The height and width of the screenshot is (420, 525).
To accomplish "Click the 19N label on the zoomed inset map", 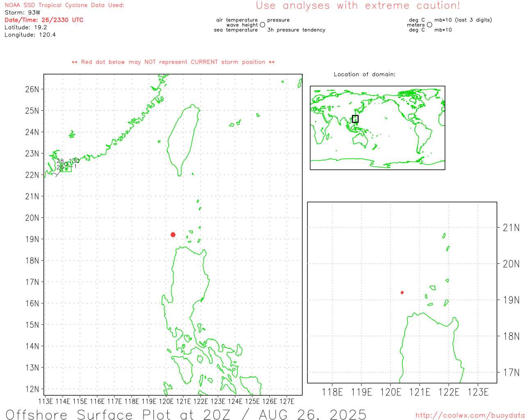I will point(511,300).
